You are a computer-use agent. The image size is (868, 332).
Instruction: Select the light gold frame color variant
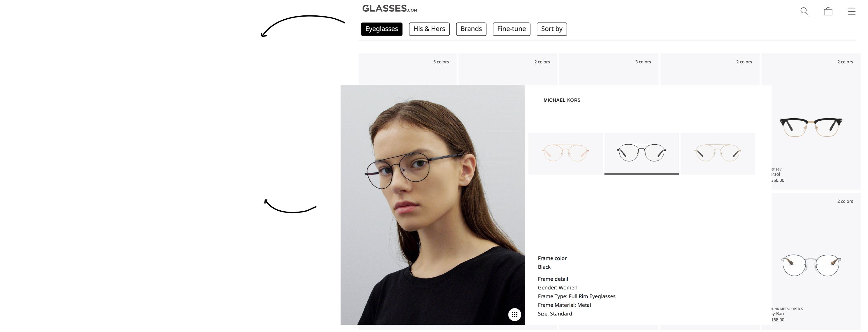(x=717, y=154)
